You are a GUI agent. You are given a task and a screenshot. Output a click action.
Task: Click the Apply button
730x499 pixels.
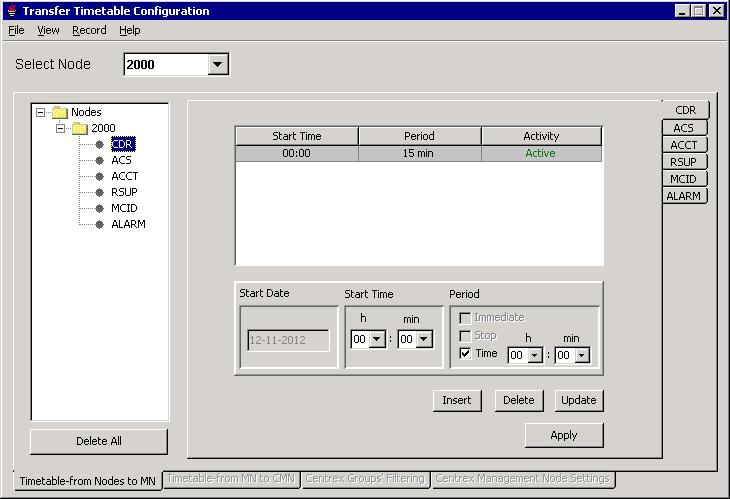click(x=564, y=435)
